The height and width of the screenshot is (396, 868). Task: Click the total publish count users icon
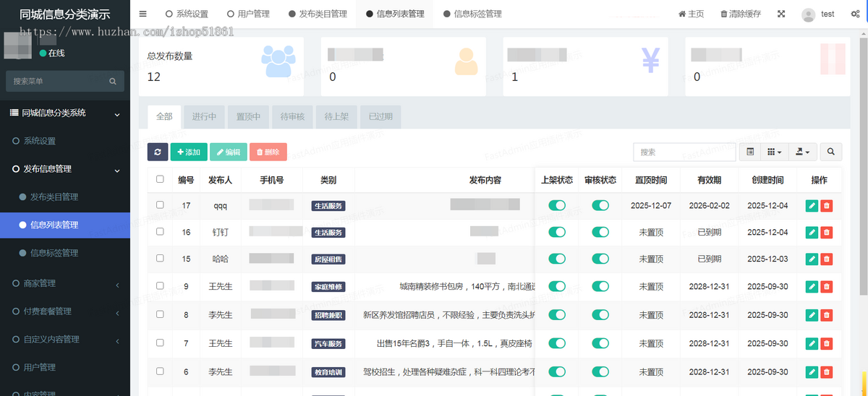[x=278, y=61]
